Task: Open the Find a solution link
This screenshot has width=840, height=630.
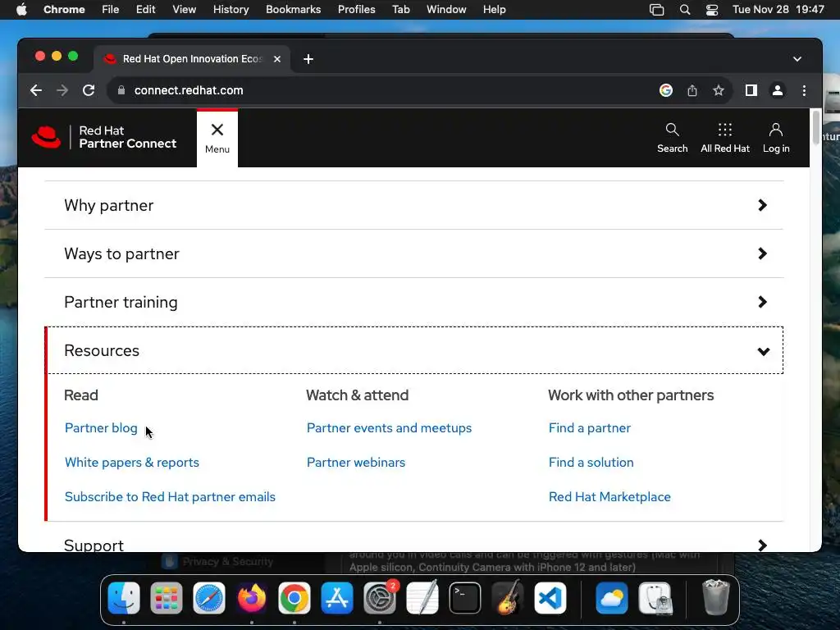Action: tap(591, 463)
